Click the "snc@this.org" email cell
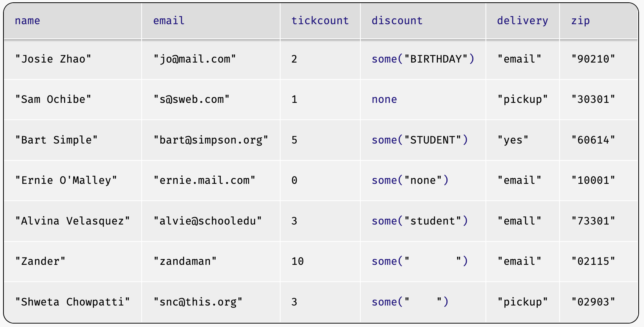The width and height of the screenshot is (644, 327). [x=198, y=302]
